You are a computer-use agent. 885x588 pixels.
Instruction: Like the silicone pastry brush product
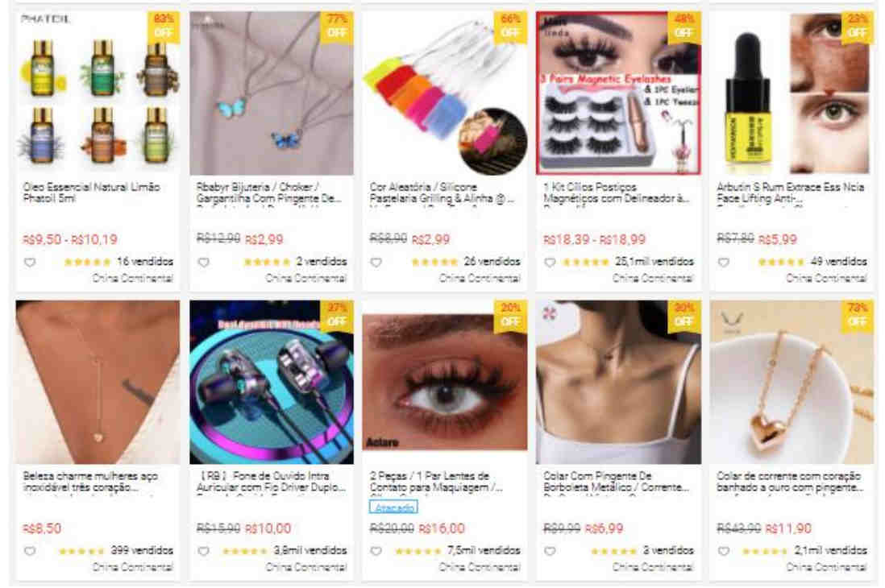(376, 263)
